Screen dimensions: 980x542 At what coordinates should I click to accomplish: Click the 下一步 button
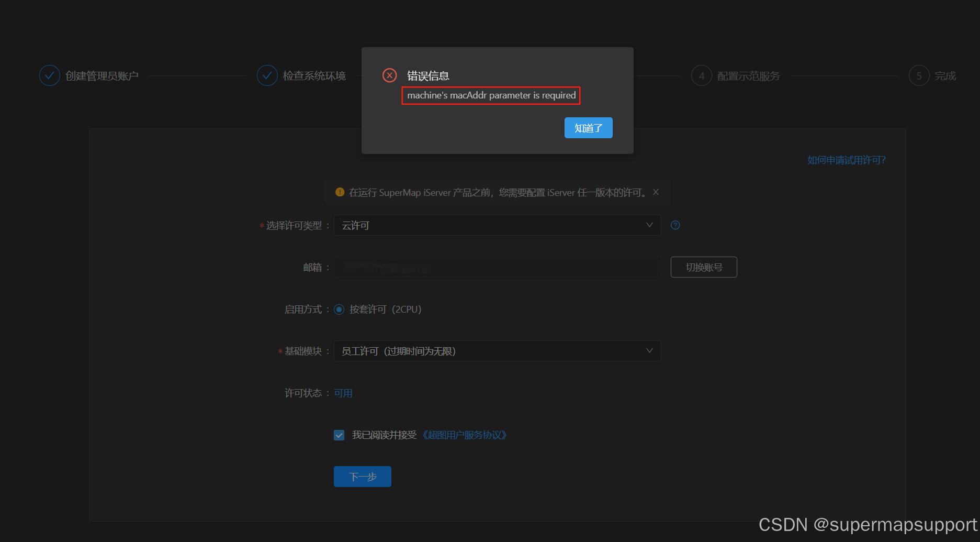(x=363, y=477)
